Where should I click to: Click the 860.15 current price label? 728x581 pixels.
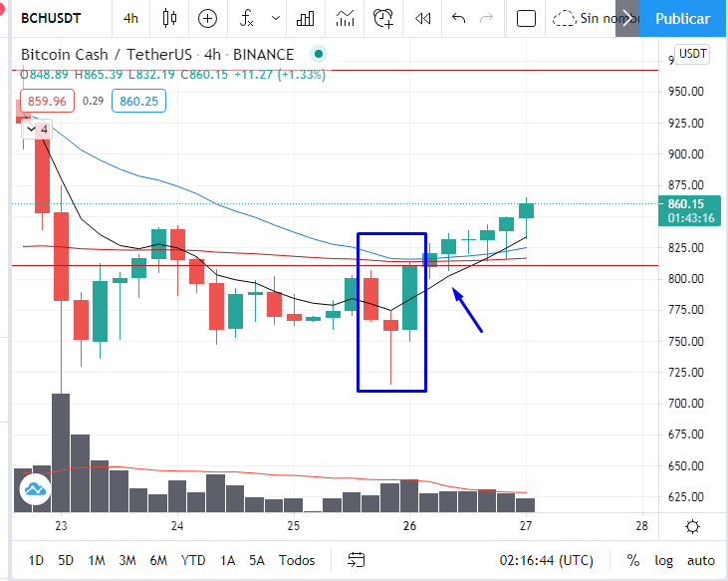click(x=686, y=204)
